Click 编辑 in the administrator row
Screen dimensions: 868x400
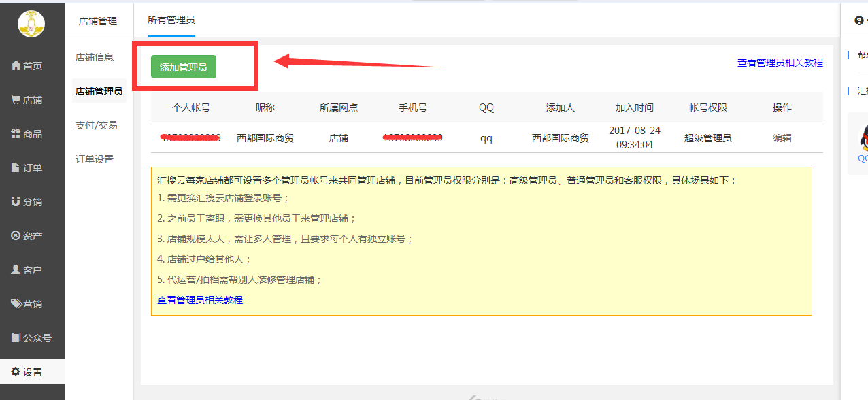(x=782, y=138)
